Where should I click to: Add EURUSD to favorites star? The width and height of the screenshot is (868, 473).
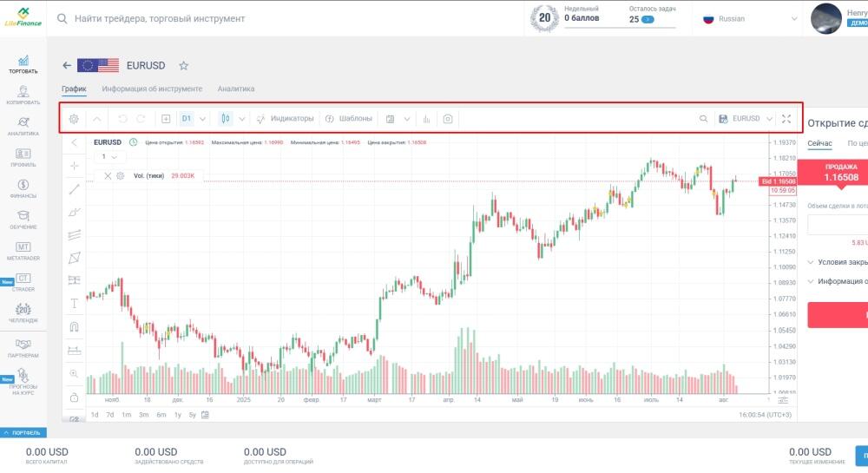click(x=183, y=66)
